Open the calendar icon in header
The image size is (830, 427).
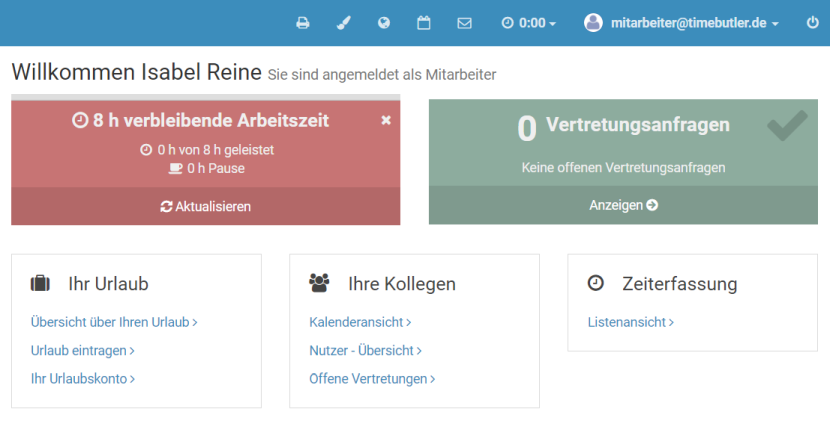pos(424,23)
